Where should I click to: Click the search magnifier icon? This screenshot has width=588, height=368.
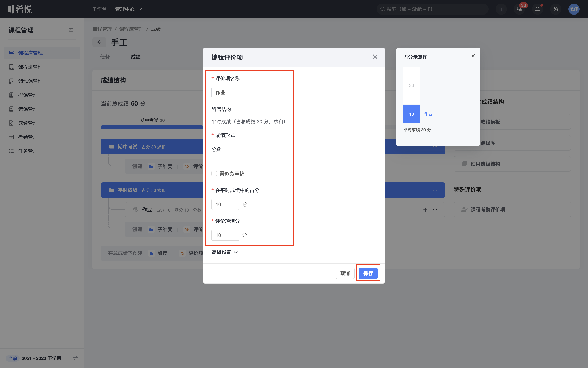click(382, 9)
